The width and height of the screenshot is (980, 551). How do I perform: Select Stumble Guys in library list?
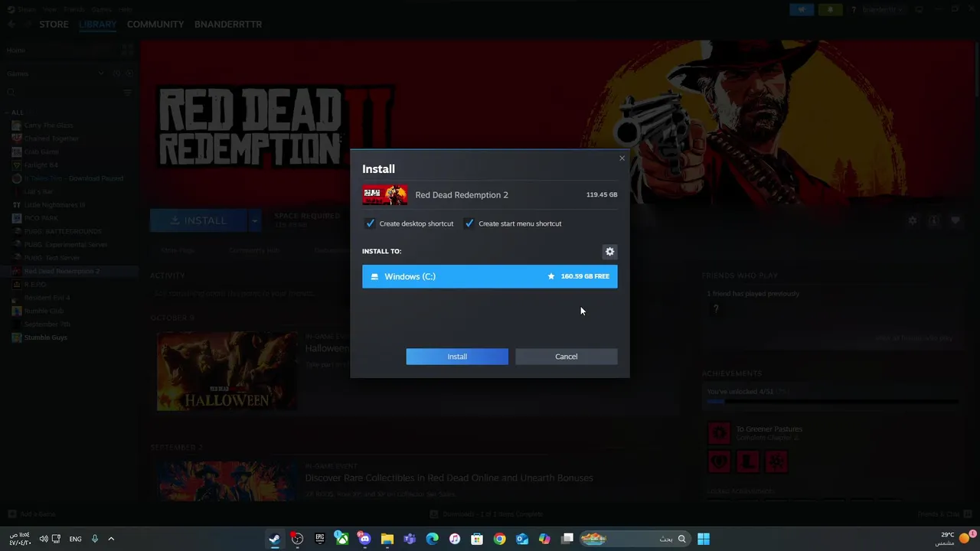click(x=46, y=337)
